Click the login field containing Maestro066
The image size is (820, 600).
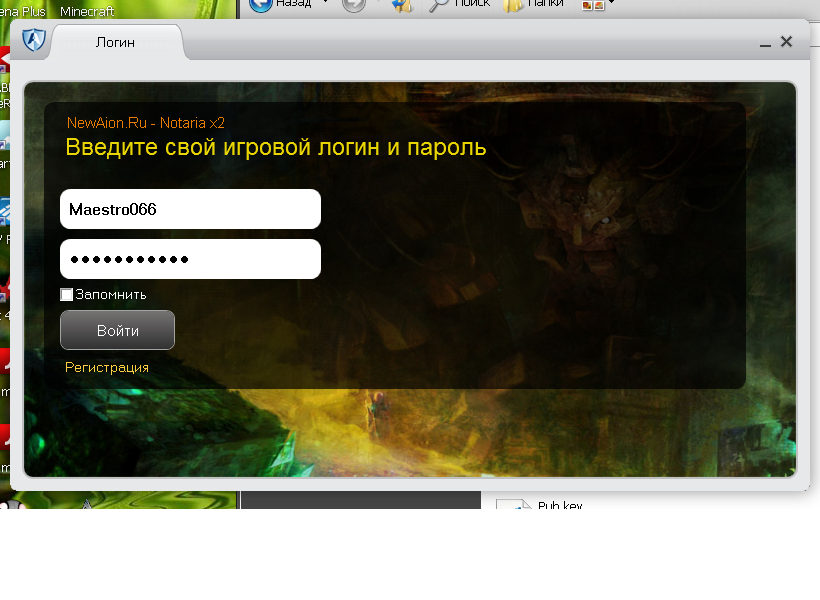click(190, 209)
